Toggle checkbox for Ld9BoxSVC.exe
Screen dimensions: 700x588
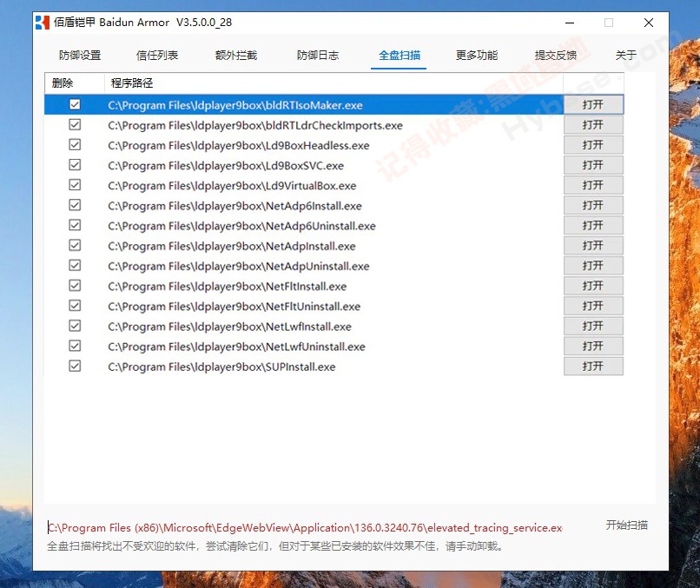(75, 165)
